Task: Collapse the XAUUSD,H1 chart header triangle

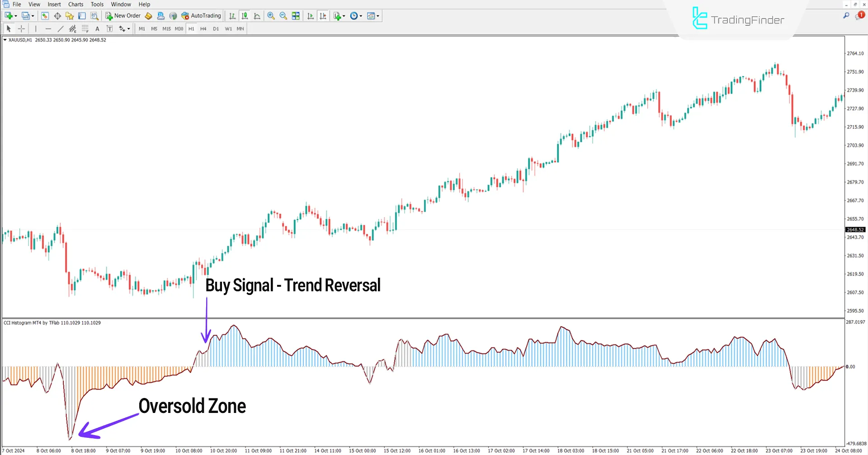Action: click(5, 40)
